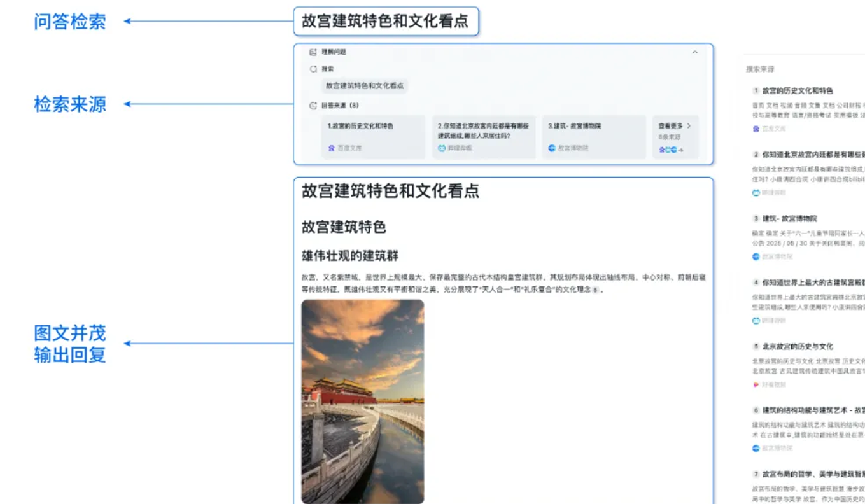Click the 故宫博物院 icon under sidebar result 3
Screen dimensions: 865x504
(756, 256)
